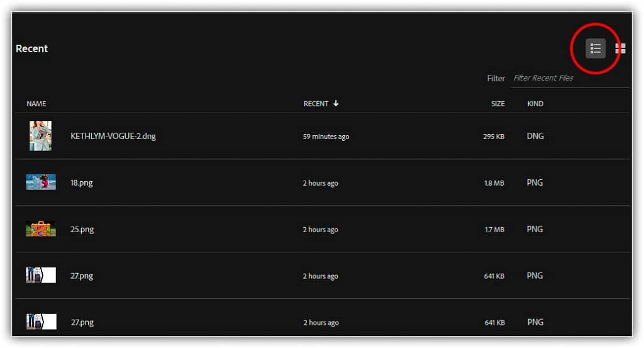The image size is (644, 348).
Task: Select the last 27.png thumbnail
Action: pos(41,322)
